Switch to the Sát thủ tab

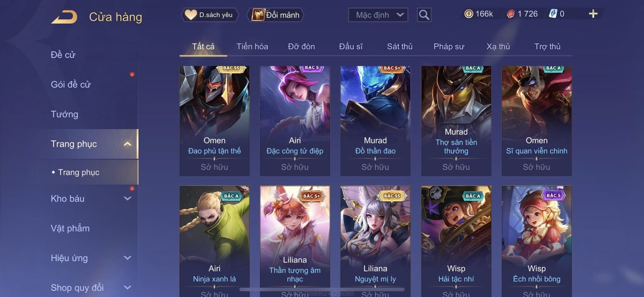pos(400,46)
